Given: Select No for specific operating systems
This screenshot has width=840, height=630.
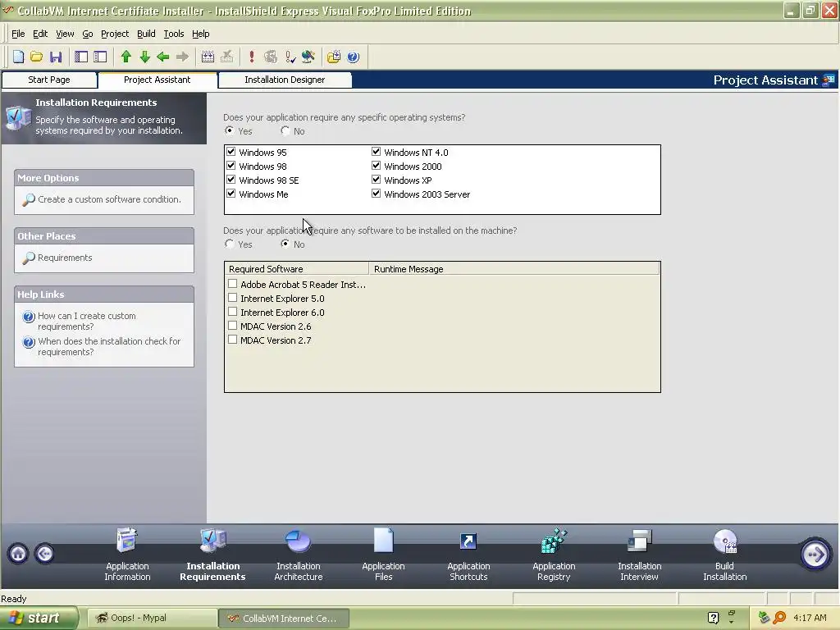Looking at the screenshot, I should click(x=285, y=130).
